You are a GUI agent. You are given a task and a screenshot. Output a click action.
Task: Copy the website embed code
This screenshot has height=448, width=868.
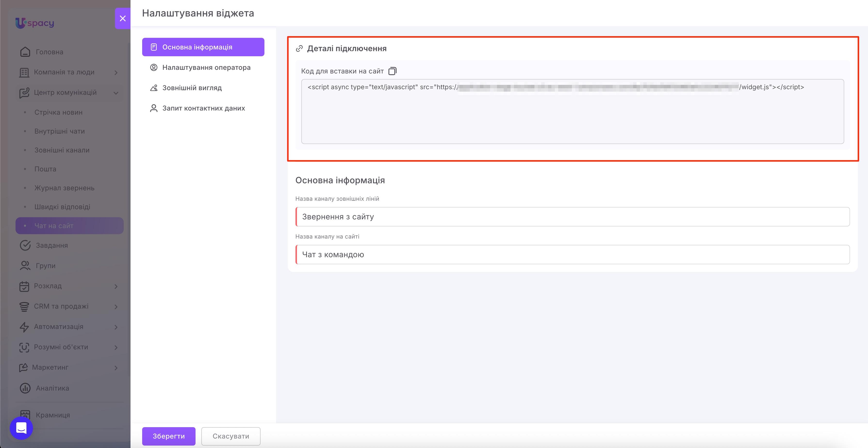pos(393,71)
